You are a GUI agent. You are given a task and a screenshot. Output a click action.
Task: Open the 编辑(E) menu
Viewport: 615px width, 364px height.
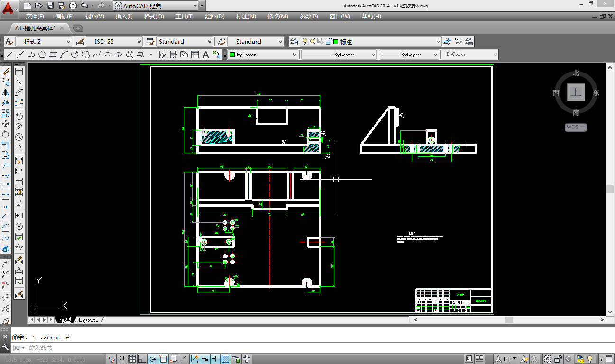64,17
